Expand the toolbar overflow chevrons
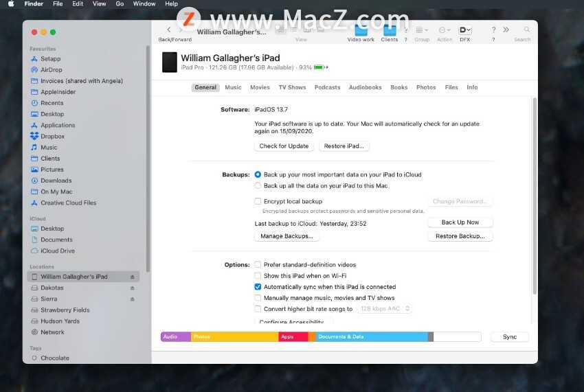Image resolution: width=584 pixels, height=392 pixels. (x=506, y=30)
